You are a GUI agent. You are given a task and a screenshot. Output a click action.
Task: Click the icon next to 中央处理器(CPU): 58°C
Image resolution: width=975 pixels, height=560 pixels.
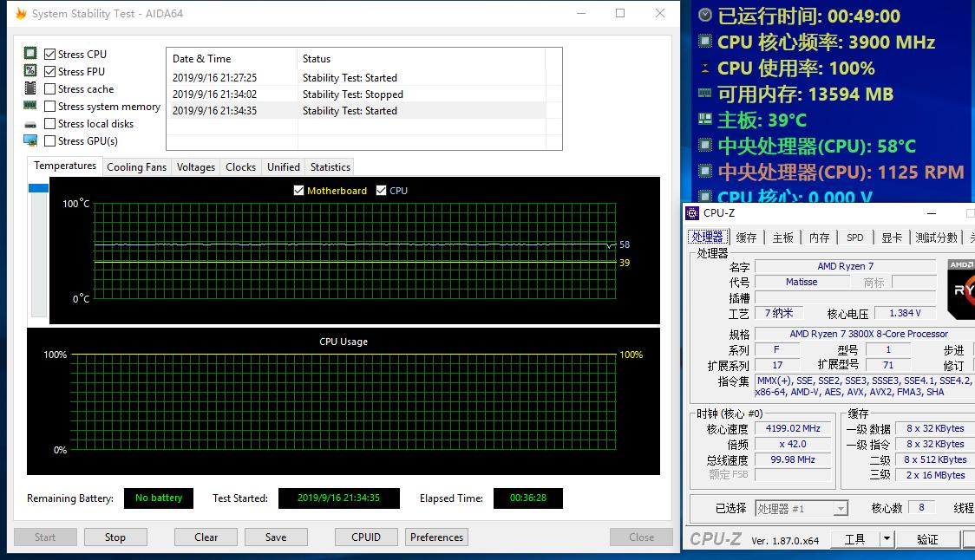(x=705, y=146)
